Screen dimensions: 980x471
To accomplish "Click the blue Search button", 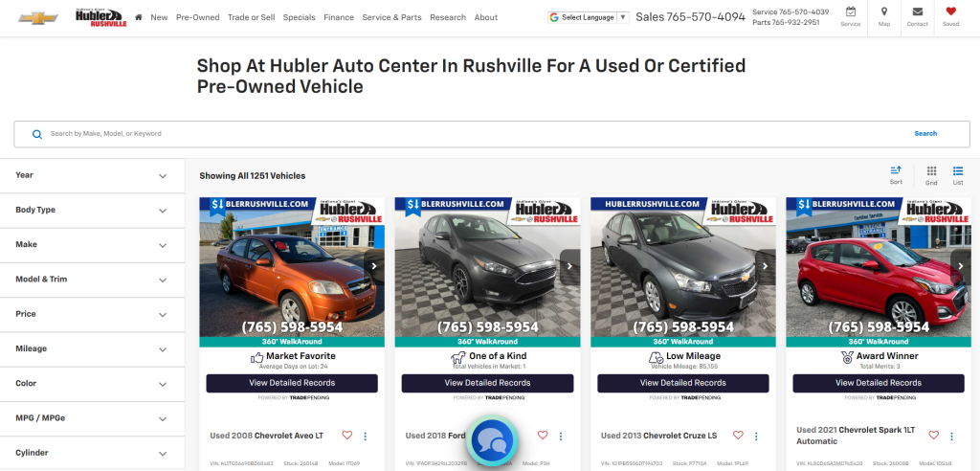I will click(x=925, y=134).
